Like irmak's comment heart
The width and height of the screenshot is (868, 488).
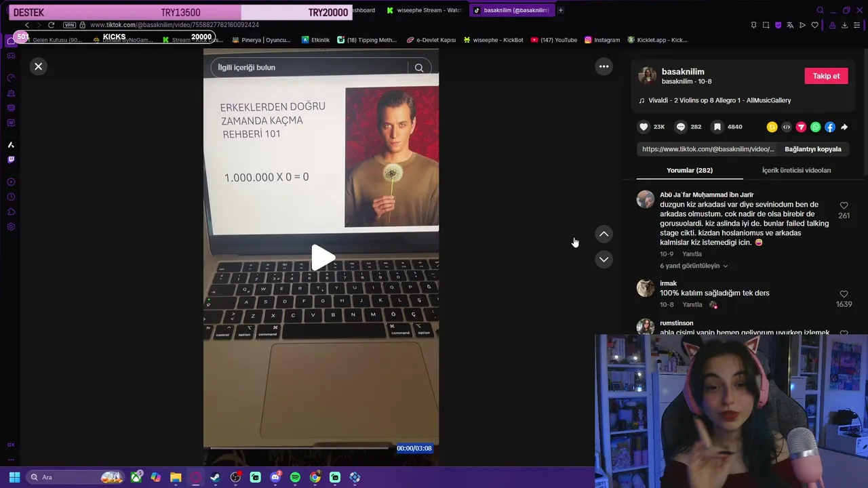pos(844,294)
